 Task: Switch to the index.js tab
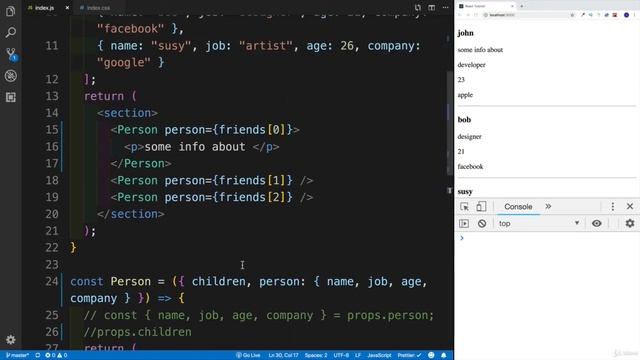pyautogui.click(x=44, y=8)
